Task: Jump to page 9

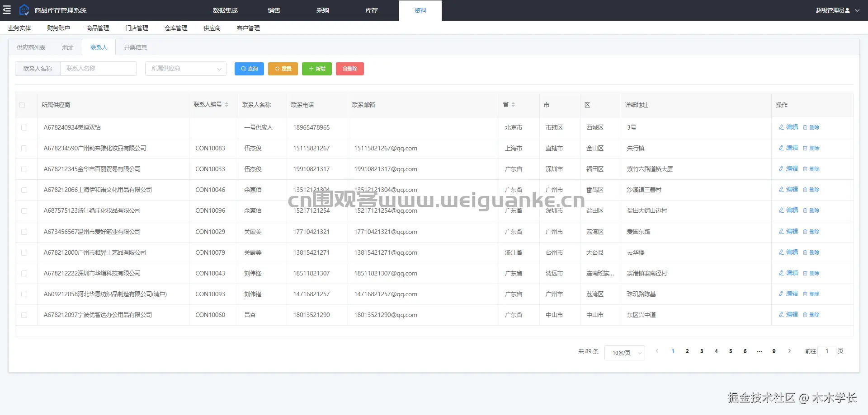Action: (x=774, y=351)
